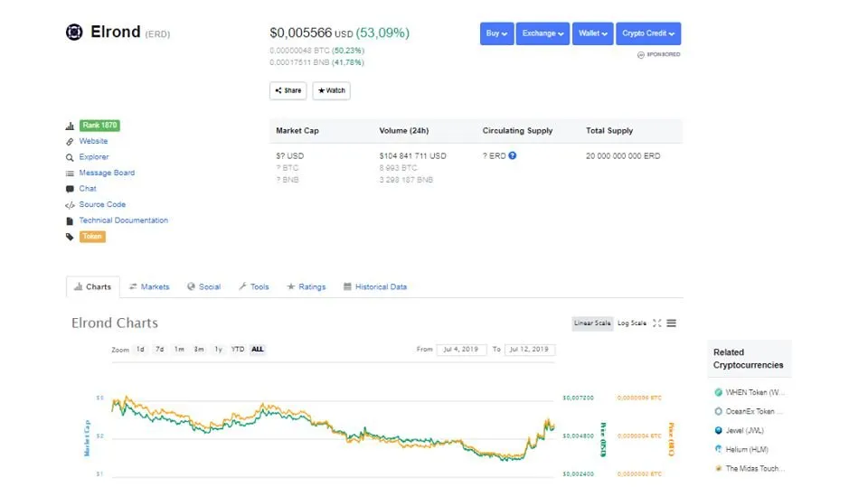Click the OceanEx Token coin icon
This screenshot has width=868, height=487.
tap(719, 411)
